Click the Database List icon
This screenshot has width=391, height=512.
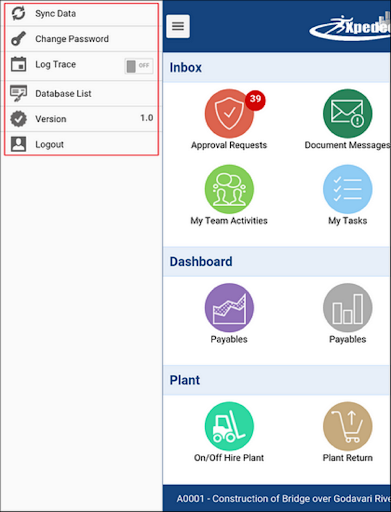click(18, 94)
